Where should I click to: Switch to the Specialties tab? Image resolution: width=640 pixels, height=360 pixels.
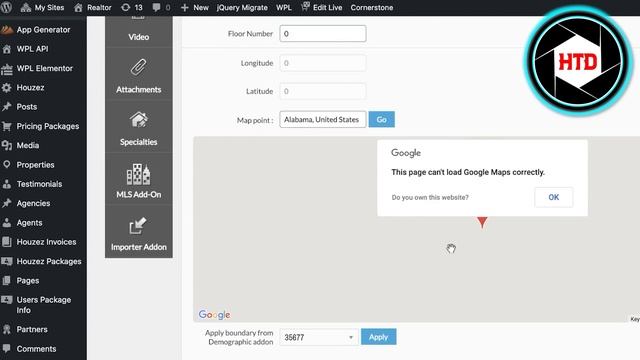coord(139,127)
